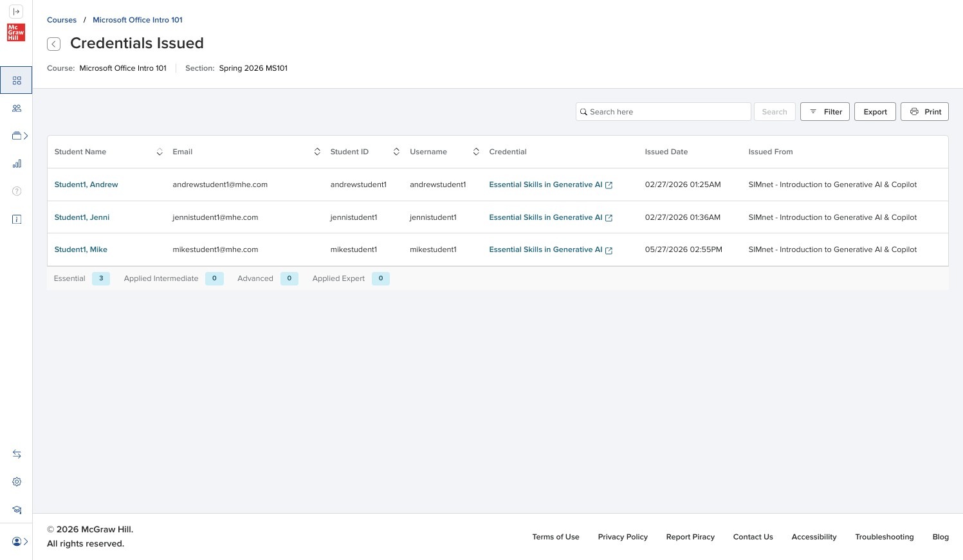
Task: Open external link icon for Andrew's credential
Action: 609,185
